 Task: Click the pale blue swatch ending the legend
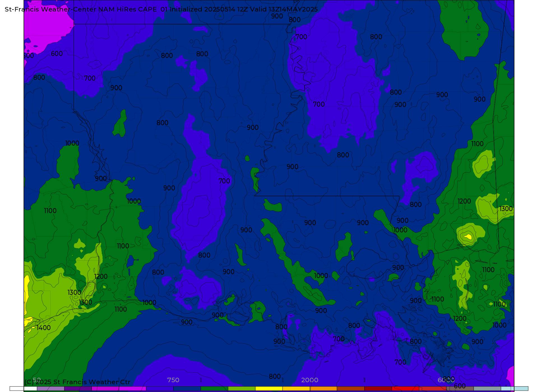pos(514,389)
